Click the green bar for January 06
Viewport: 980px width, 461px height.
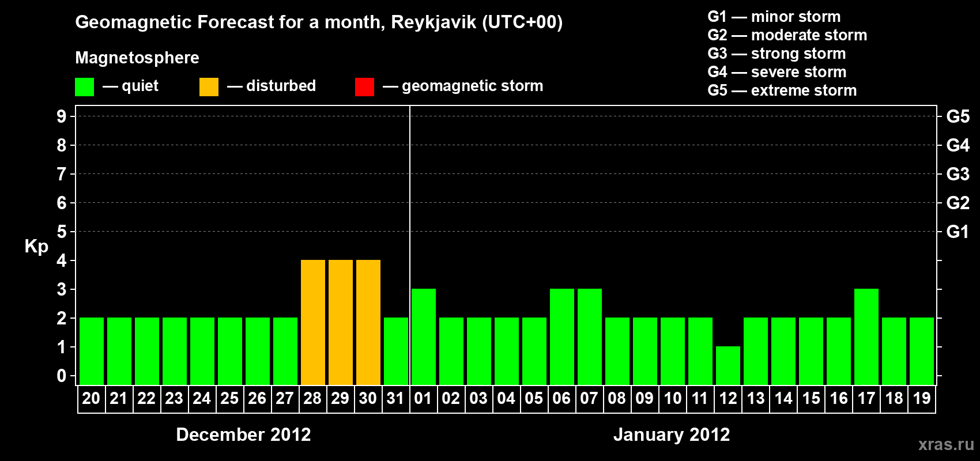click(x=562, y=337)
